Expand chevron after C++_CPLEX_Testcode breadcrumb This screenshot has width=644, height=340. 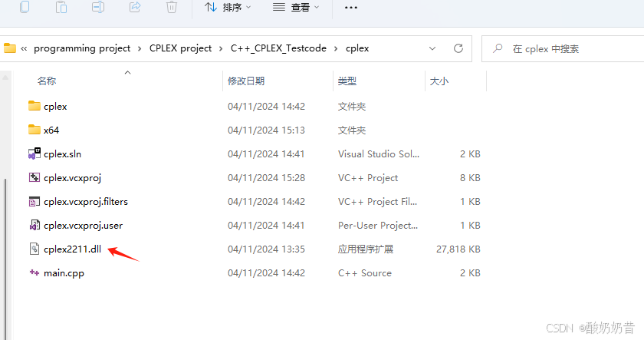(x=336, y=49)
